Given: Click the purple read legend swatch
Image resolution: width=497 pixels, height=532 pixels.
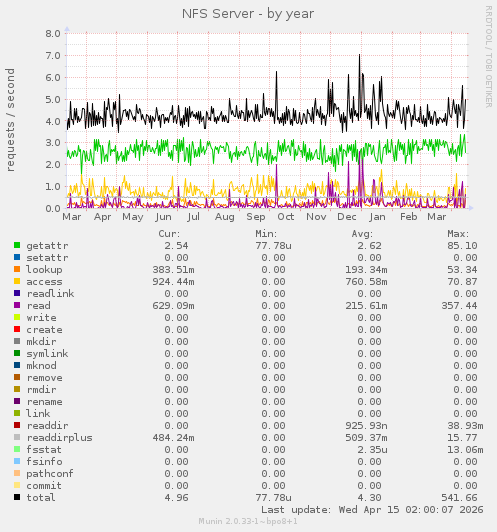Looking at the screenshot, I should click(x=17, y=305).
